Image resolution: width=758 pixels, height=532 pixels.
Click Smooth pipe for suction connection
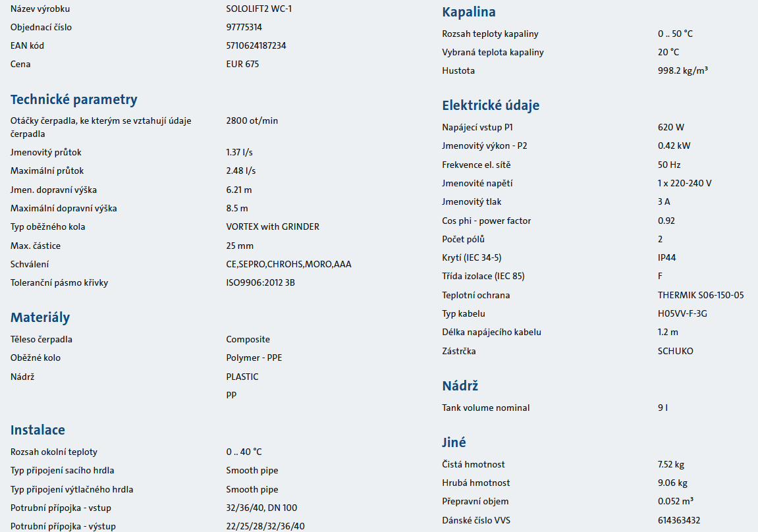click(x=252, y=470)
